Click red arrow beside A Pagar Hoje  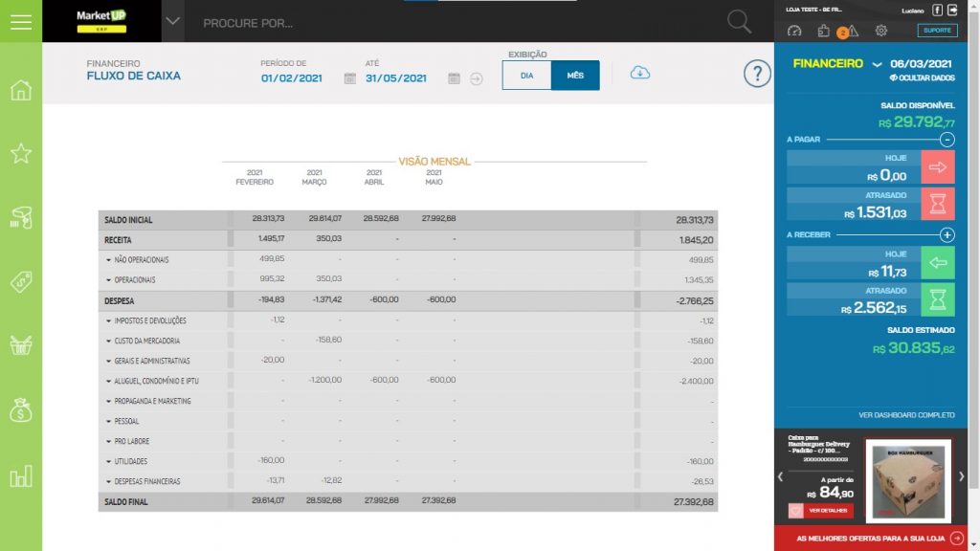tap(938, 166)
